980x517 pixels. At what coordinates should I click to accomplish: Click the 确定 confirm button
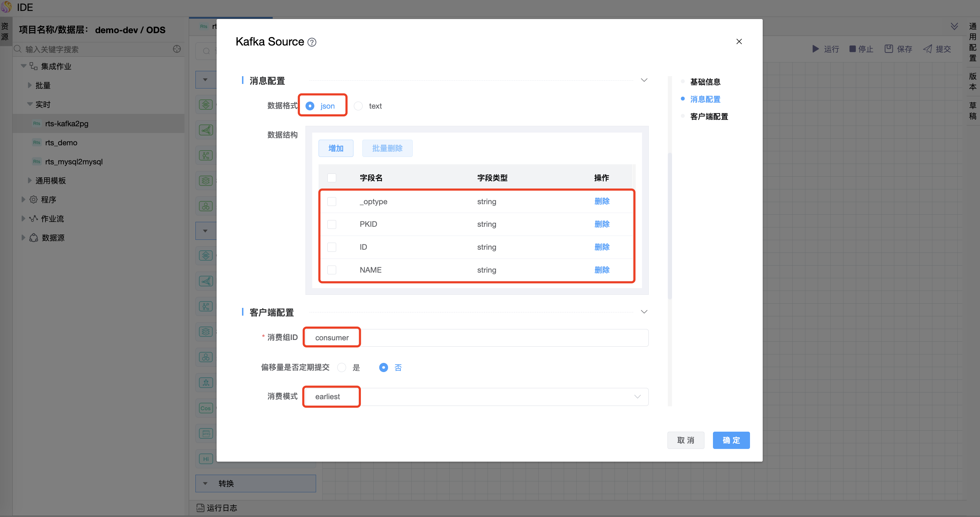coord(731,440)
